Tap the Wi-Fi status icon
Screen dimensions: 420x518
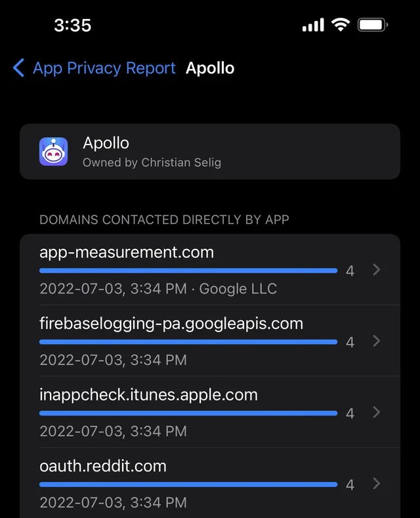(341, 25)
